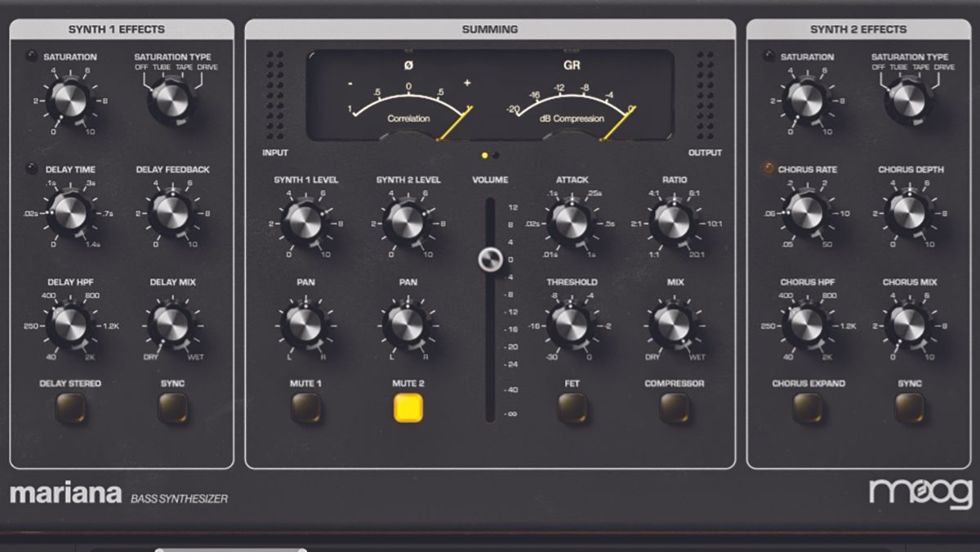Click the SYNTH 1 EFFECTS header

click(117, 28)
